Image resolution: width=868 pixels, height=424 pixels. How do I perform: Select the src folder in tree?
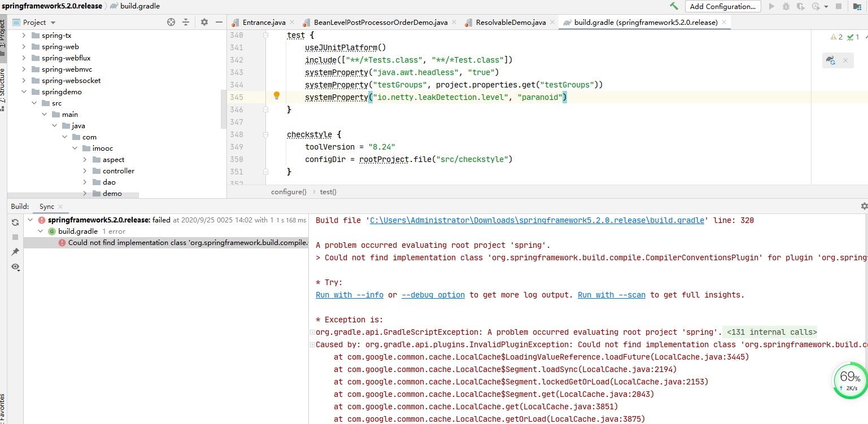[x=56, y=103]
